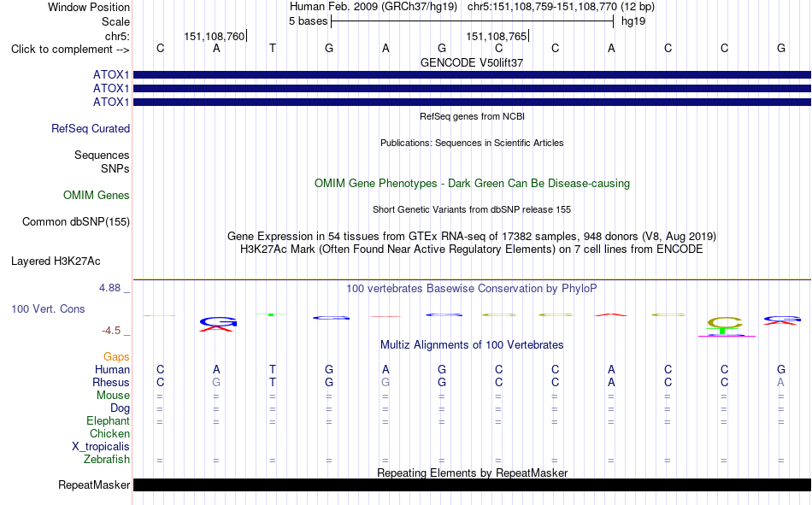Click the Dog species label

tap(120, 408)
